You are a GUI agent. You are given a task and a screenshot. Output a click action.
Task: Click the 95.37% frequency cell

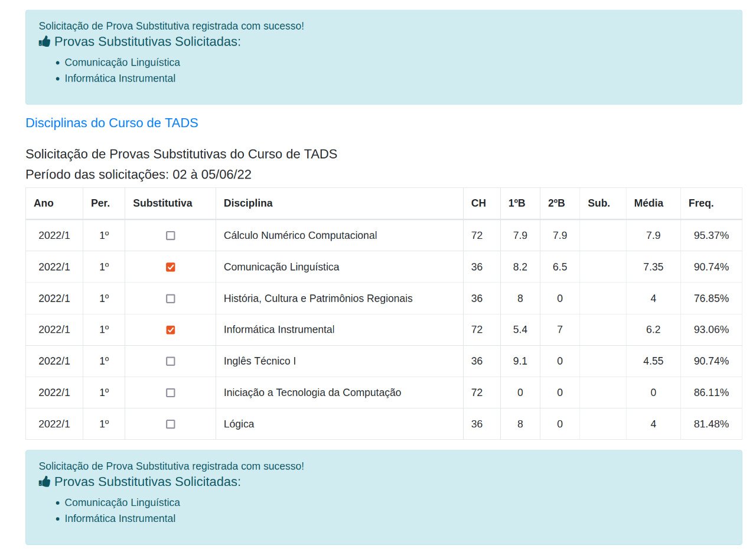(x=711, y=235)
